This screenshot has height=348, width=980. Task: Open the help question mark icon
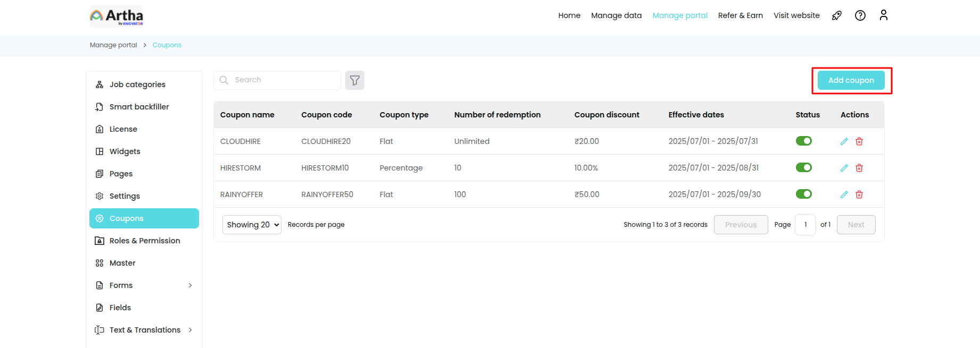click(860, 15)
